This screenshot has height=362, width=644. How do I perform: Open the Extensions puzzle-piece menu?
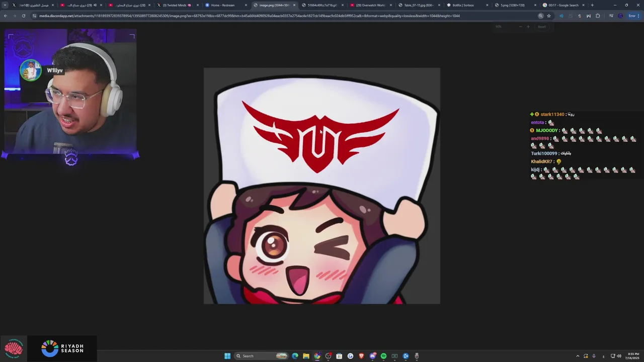(598, 16)
